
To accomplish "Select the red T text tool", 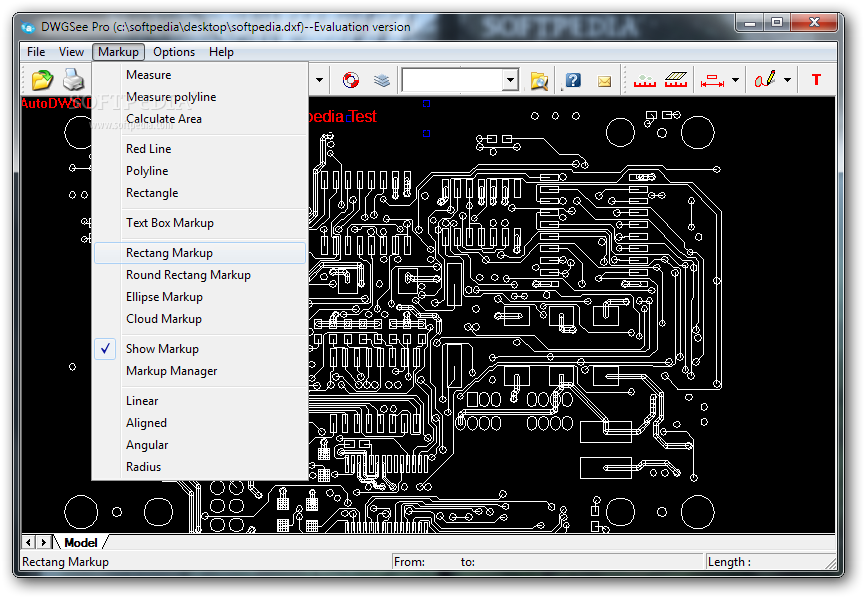I will pos(816,80).
